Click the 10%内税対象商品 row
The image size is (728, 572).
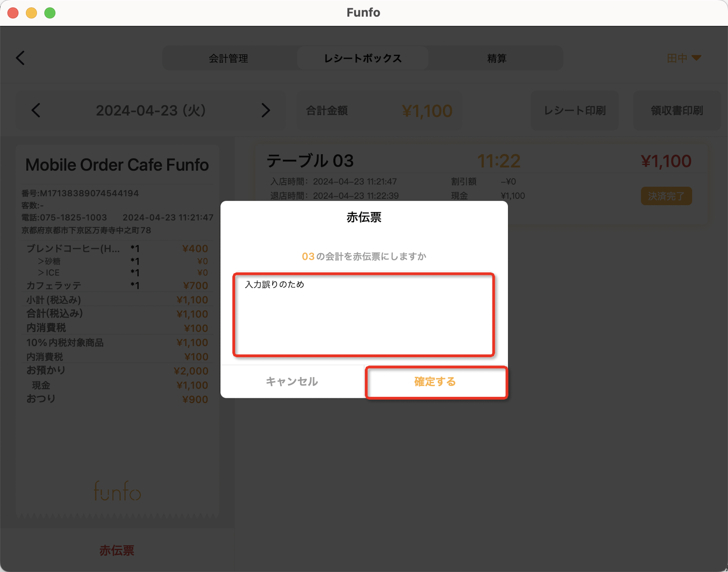pos(117,342)
